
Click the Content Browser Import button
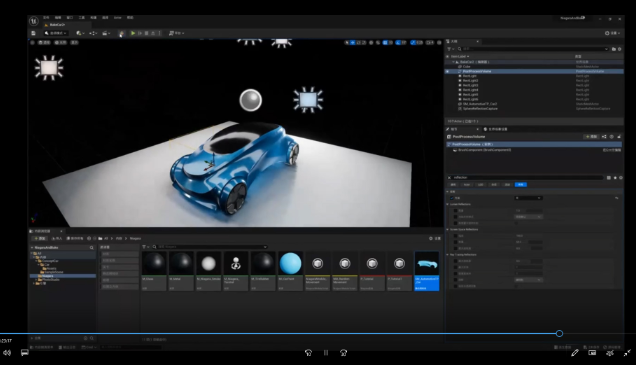coord(56,238)
